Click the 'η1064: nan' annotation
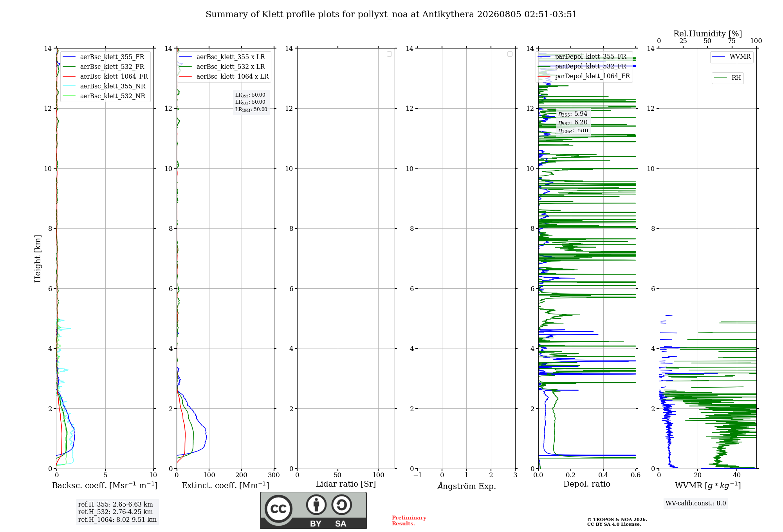This screenshot has height=532, width=783. [573, 131]
